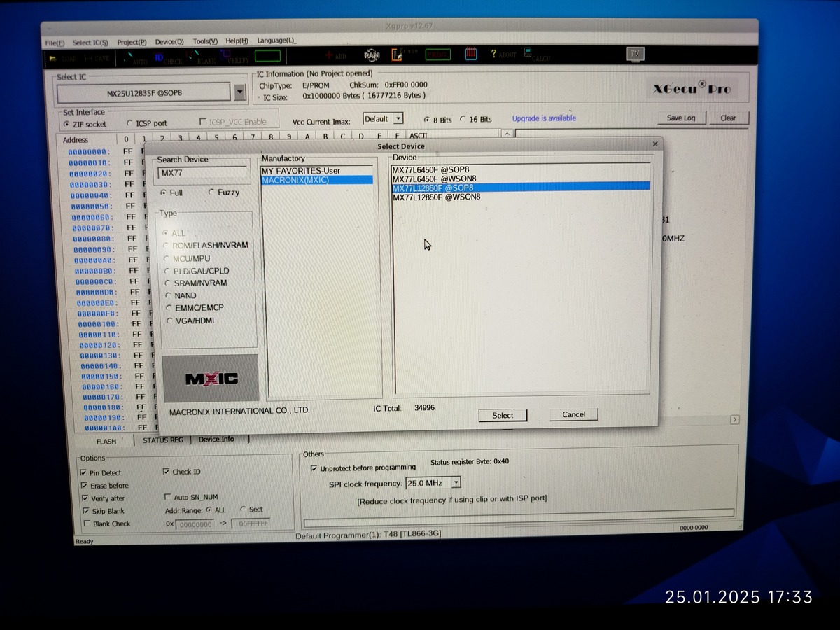
Task: Click the Cancel button in dialog
Action: 573,414
